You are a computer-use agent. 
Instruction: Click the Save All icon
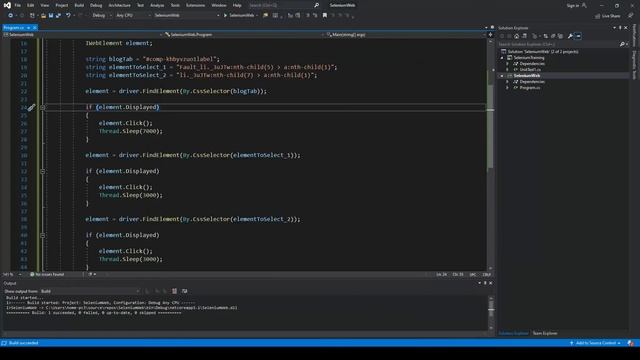click(58, 16)
